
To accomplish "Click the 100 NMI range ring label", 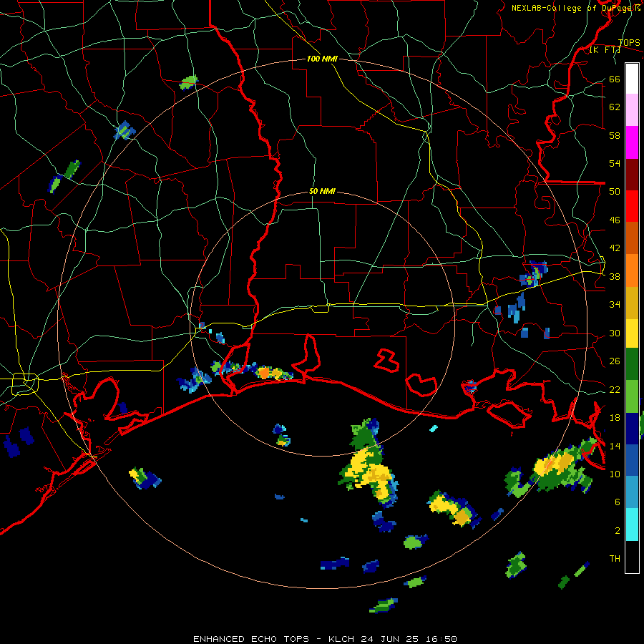I will (x=322, y=59).
